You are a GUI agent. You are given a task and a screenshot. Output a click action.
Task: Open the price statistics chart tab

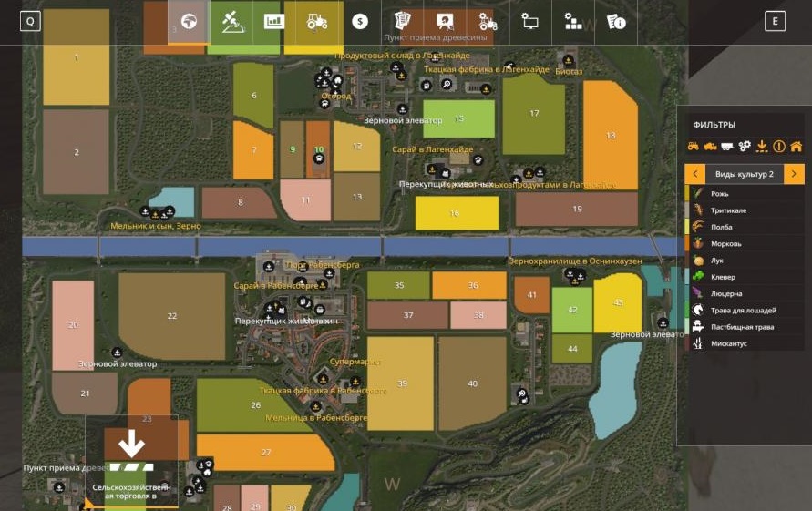click(x=273, y=22)
